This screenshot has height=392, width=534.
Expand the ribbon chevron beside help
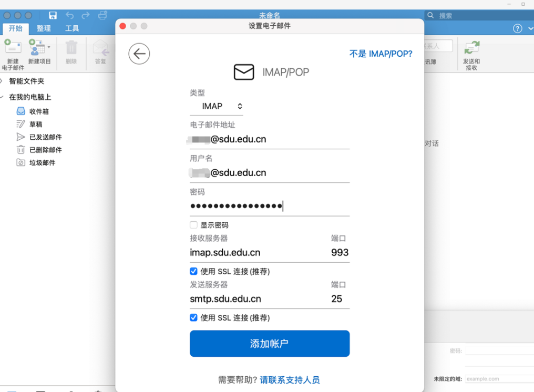click(x=531, y=28)
